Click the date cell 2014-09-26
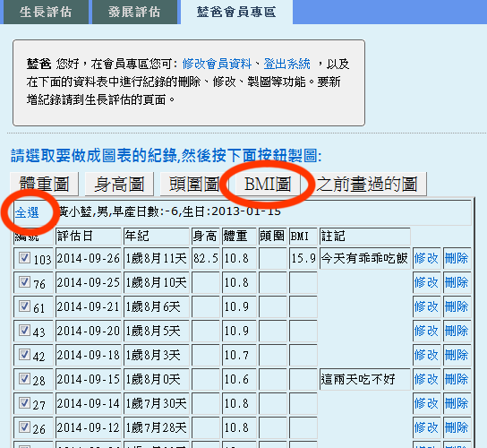 [89, 258]
